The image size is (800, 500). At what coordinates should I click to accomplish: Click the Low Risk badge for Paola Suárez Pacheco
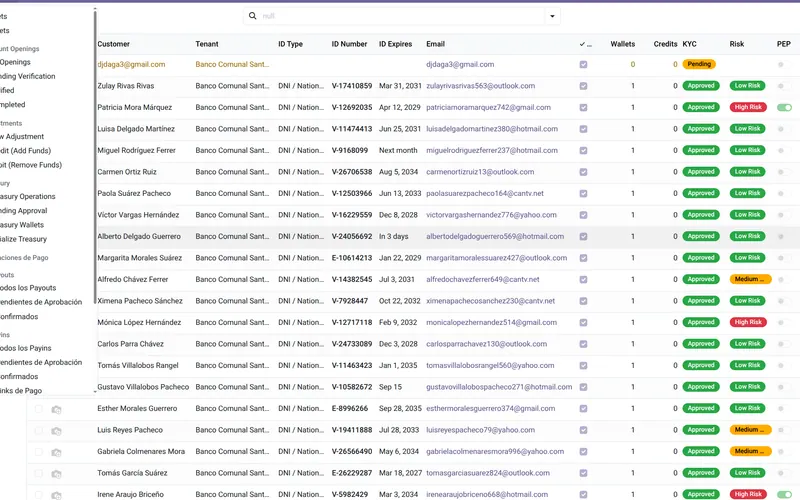[x=747, y=193]
